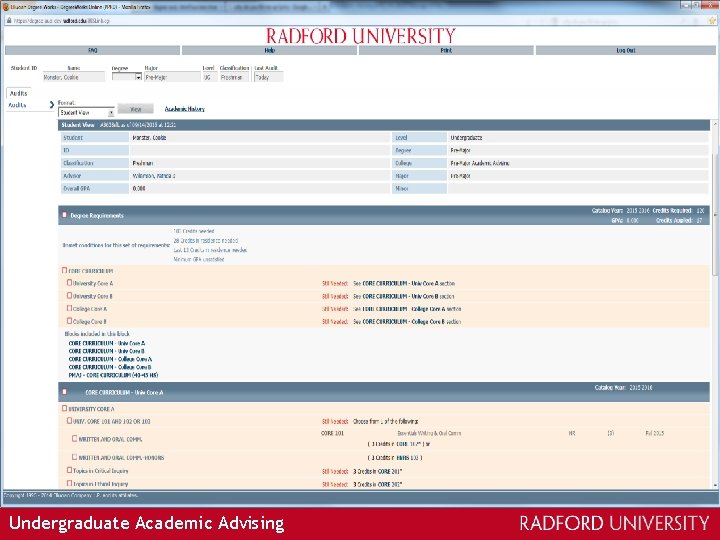
Task: Open the Help menu item
Action: coord(270,51)
